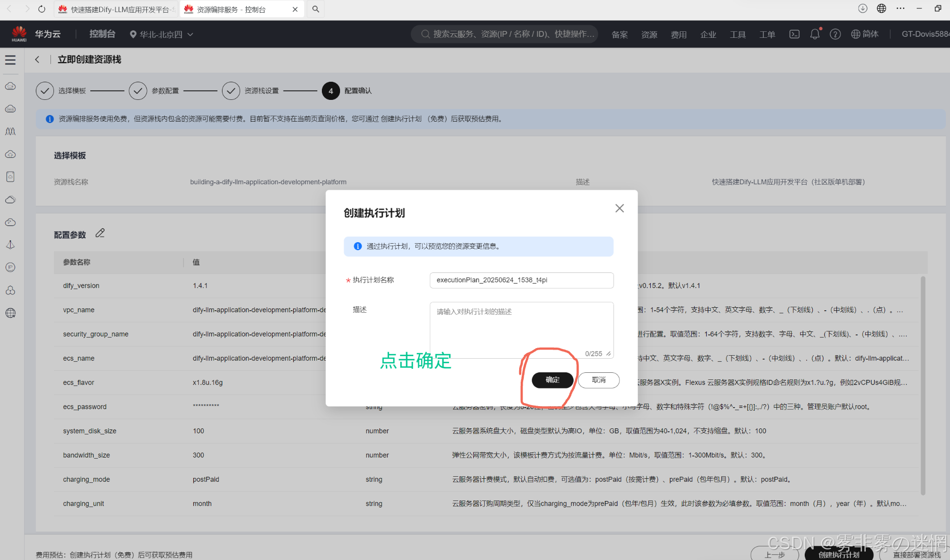Open the sidebar hamburger menu
Viewport: 950px width, 560px height.
coord(10,60)
